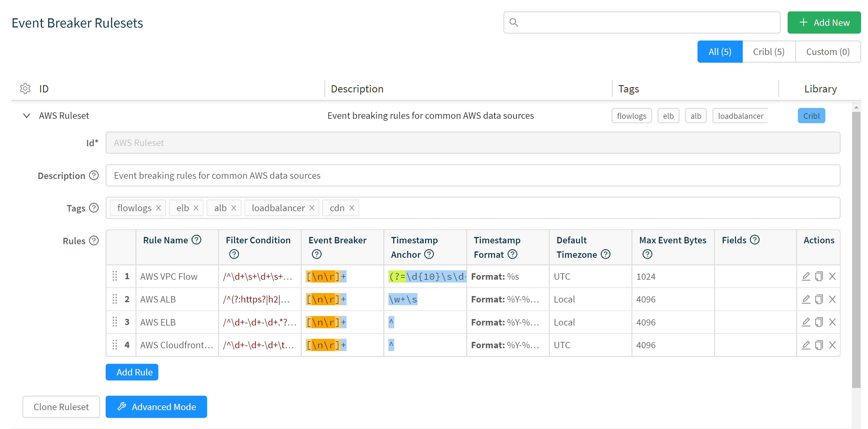
Task: Open Advanced Mode
Action: click(156, 407)
